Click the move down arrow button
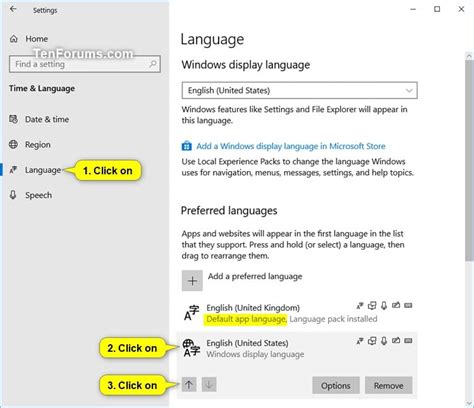This screenshot has width=474, height=408. click(x=209, y=385)
